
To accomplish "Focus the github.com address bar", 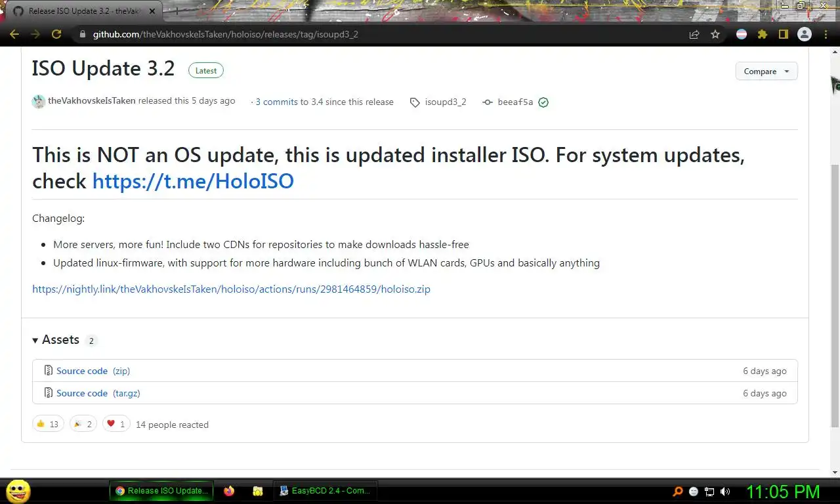I will click(381, 34).
